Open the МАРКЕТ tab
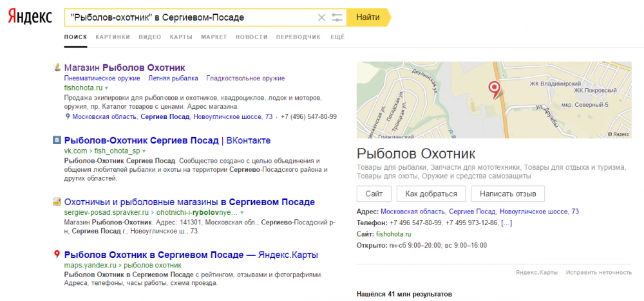 (x=214, y=37)
